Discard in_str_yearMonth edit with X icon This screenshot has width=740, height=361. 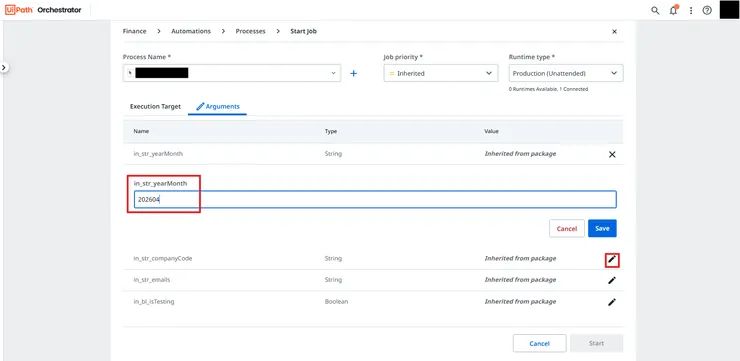pos(612,154)
